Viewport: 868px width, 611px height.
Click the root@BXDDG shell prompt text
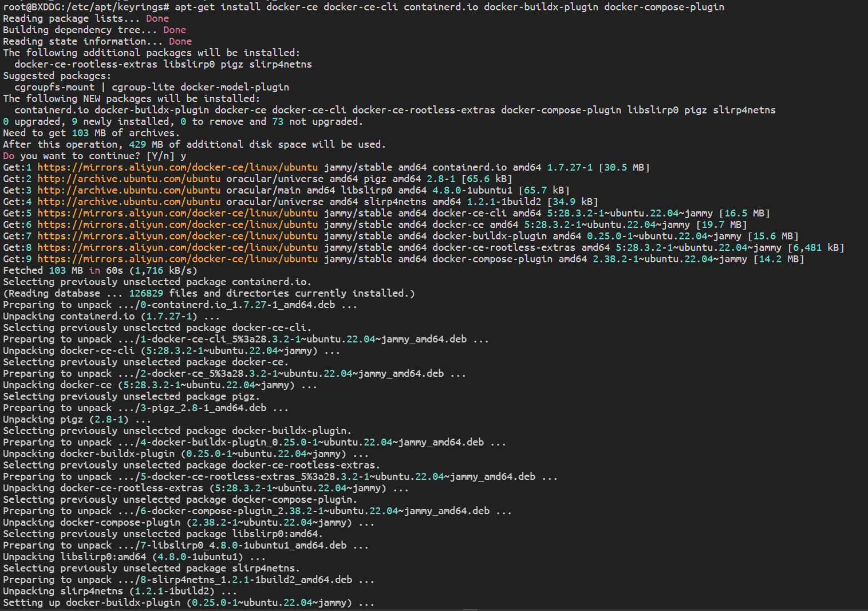point(86,7)
